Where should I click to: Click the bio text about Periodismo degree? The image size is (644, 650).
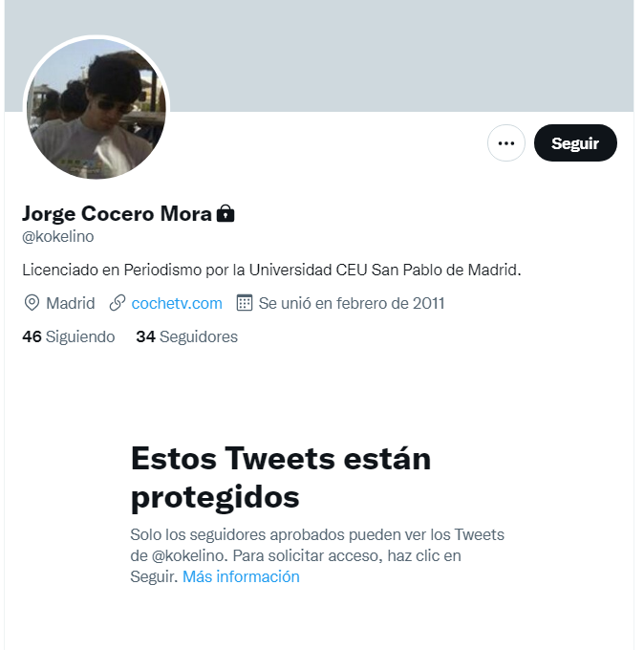271,270
